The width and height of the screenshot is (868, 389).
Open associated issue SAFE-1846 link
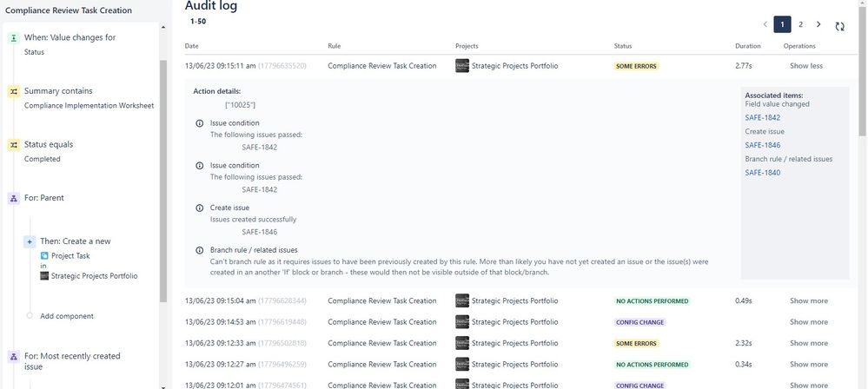click(762, 145)
